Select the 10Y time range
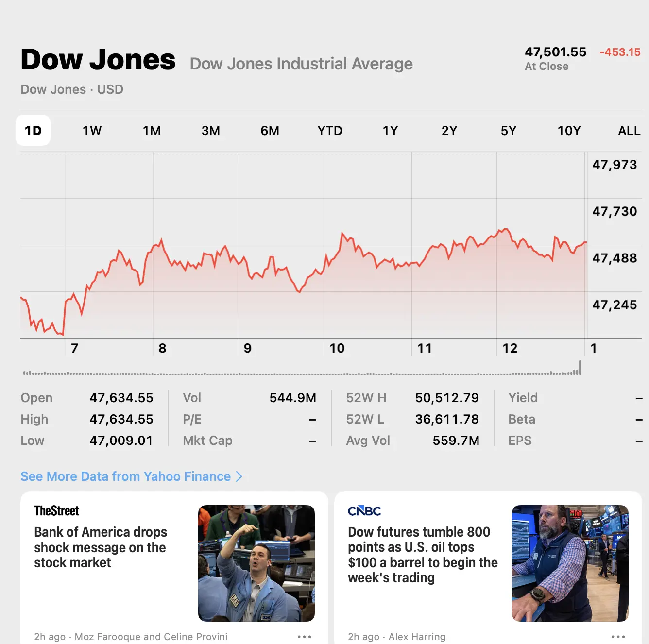The height and width of the screenshot is (644, 649). (569, 130)
